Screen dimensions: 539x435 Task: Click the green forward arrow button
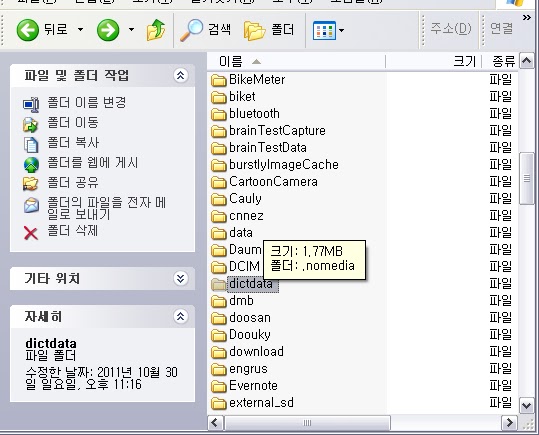(x=108, y=30)
